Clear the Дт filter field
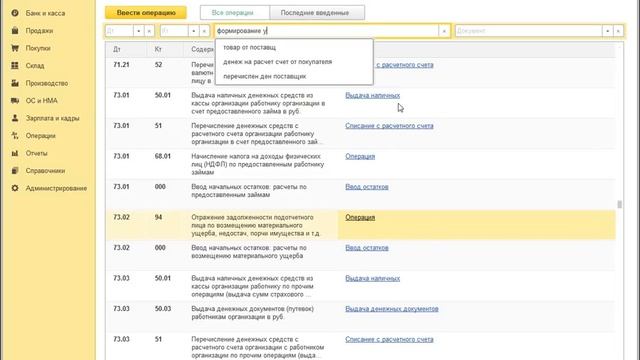 [x=149, y=31]
